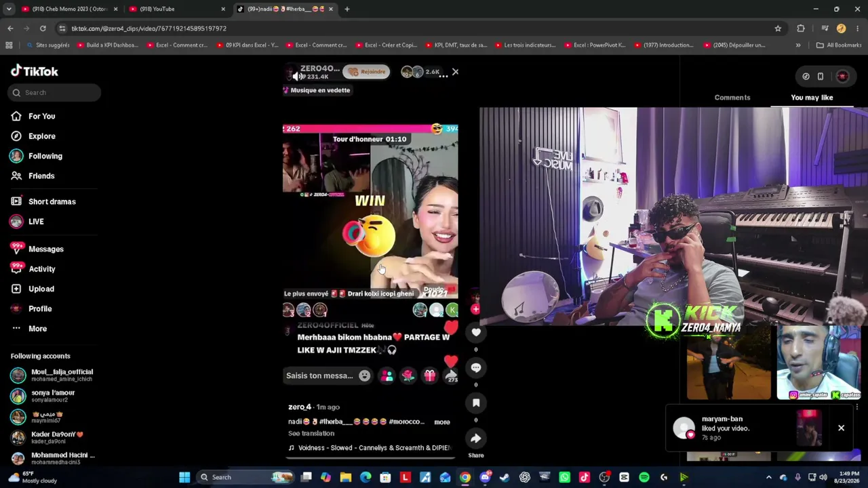868x488 pixels.
Task: Open zero_4 author profile name
Action: point(300,407)
